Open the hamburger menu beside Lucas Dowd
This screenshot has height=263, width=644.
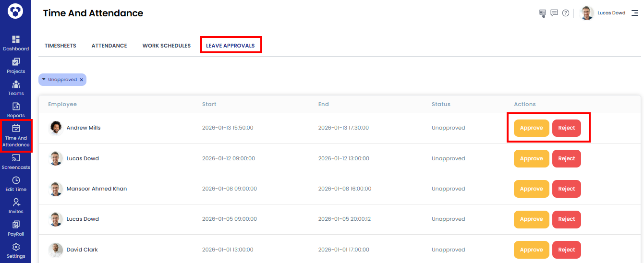pyautogui.click(x=635, y=13)
